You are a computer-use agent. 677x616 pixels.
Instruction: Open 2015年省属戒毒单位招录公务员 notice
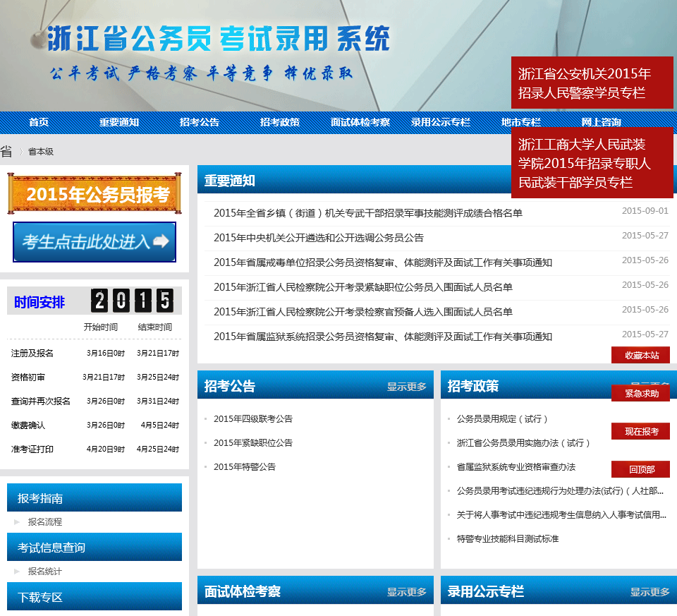(382, 262)
